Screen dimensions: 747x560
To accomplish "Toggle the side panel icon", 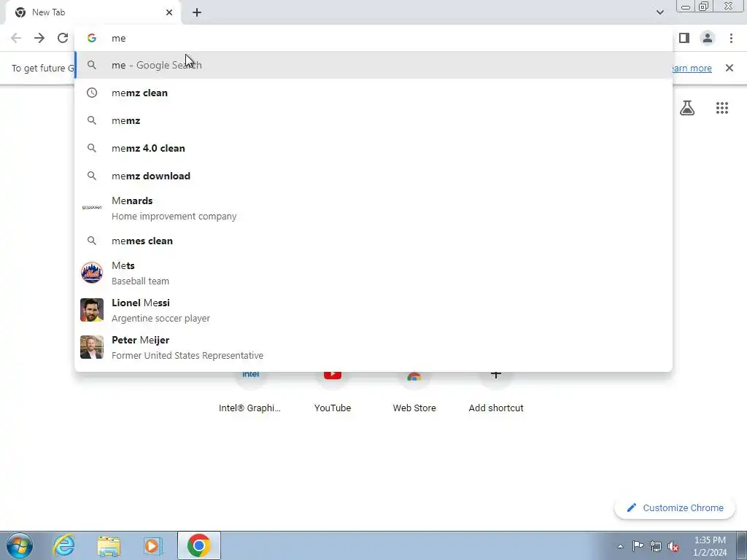I will click(x=684, y=38).
